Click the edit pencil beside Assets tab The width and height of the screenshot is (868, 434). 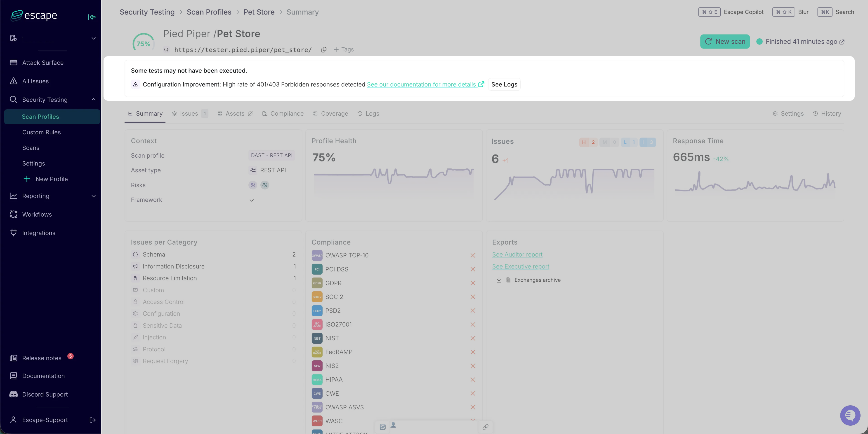[250, 114]
